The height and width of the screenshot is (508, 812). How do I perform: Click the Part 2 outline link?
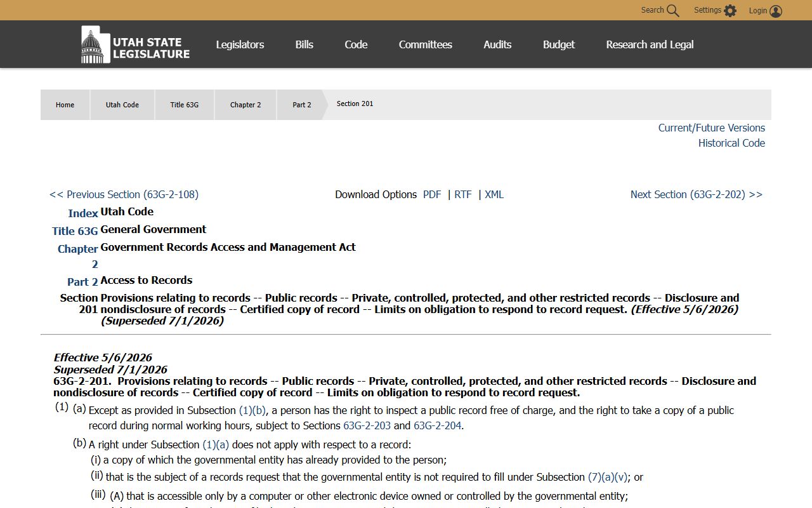82,282
